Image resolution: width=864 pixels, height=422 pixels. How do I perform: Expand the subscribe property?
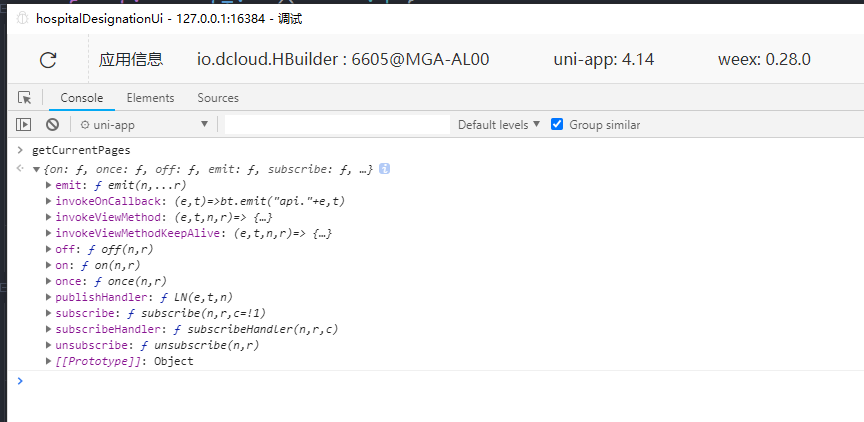coord(48,313)
